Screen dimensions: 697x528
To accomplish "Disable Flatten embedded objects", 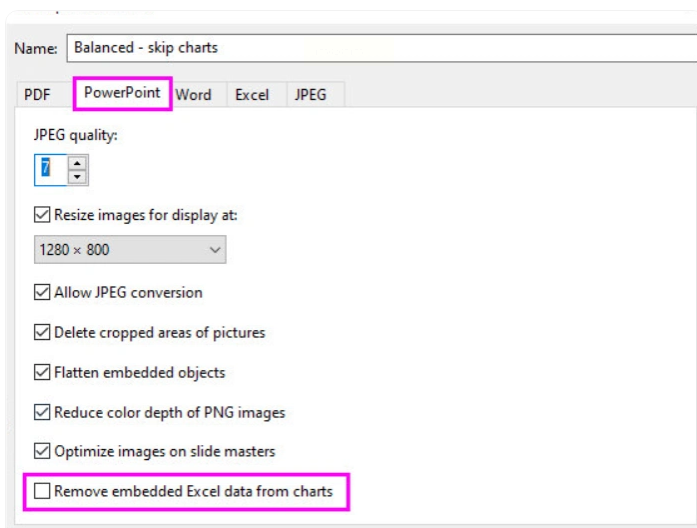I will (42, 372).
